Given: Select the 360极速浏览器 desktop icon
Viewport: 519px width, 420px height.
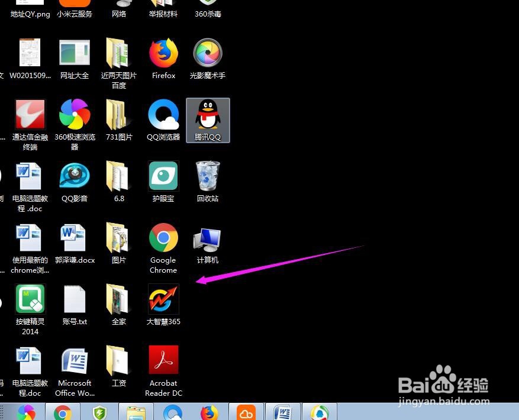Looking at the screenshot, I should [75, 124].
